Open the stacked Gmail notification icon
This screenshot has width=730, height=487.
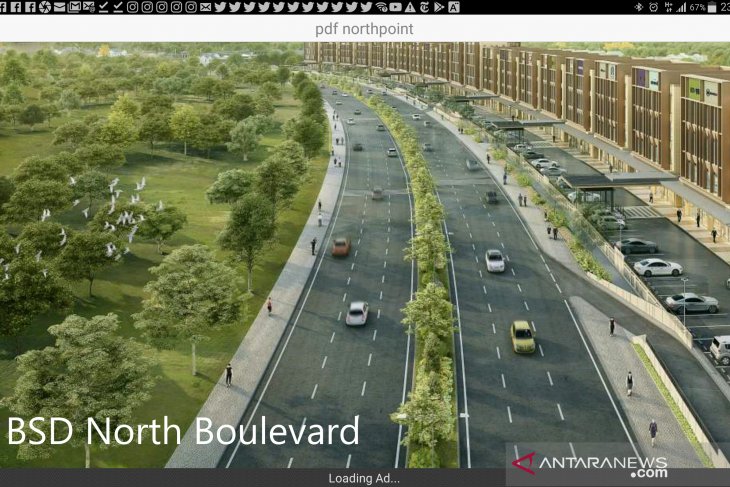pyautogui.click(x=74, y=7)
